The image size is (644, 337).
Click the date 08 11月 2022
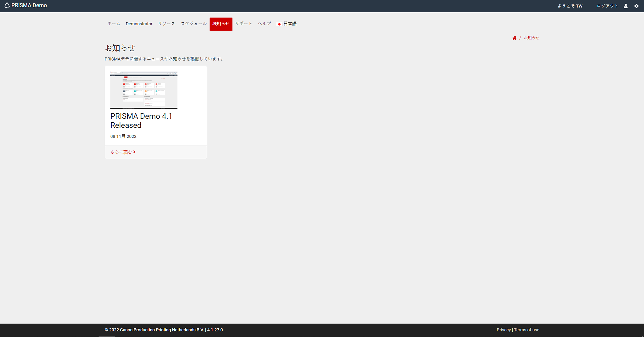click(x=123, y=136)
